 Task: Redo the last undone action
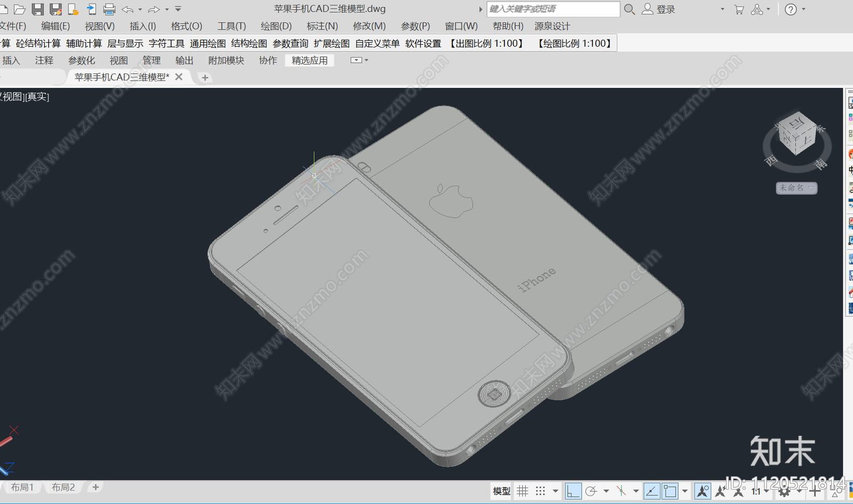pyautogui.click(x=154, y=9)
